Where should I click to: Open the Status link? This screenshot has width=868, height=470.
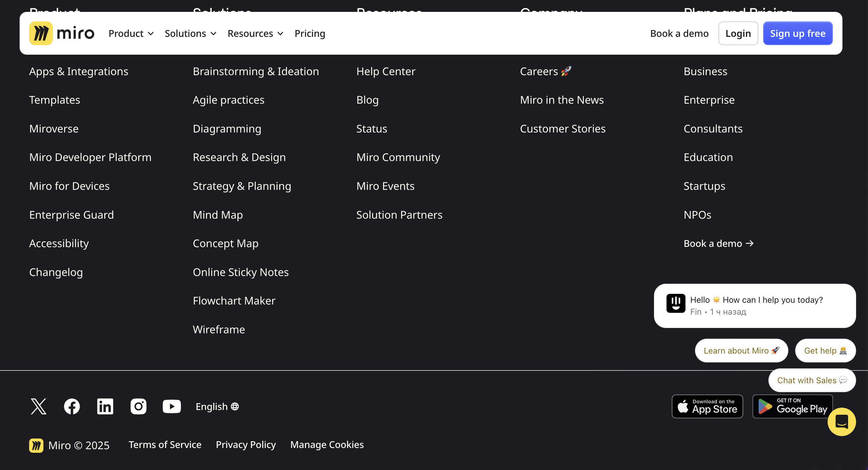372,129
